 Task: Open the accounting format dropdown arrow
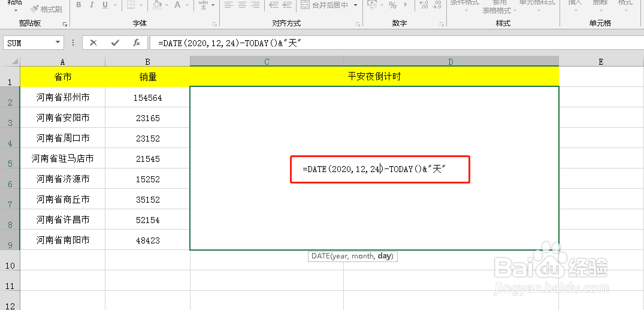pyautogui.click(x=382, y=5)
